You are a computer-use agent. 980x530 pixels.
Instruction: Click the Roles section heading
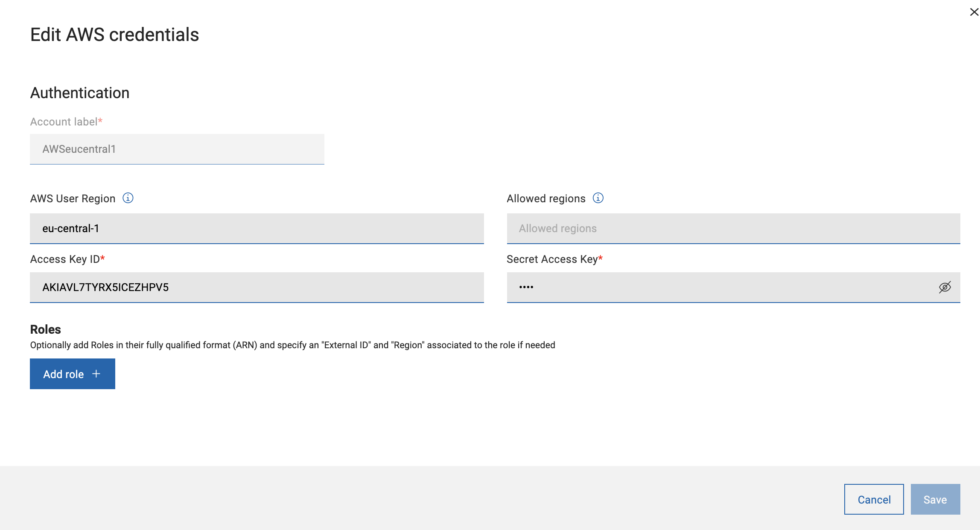click(45, 329)
